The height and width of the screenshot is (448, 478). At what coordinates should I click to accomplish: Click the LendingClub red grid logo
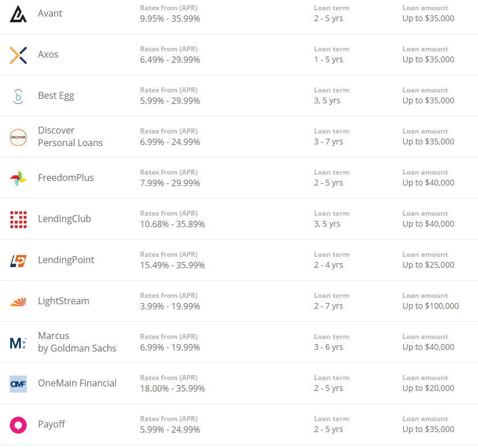pyautogui.click(x=18, y=219)
